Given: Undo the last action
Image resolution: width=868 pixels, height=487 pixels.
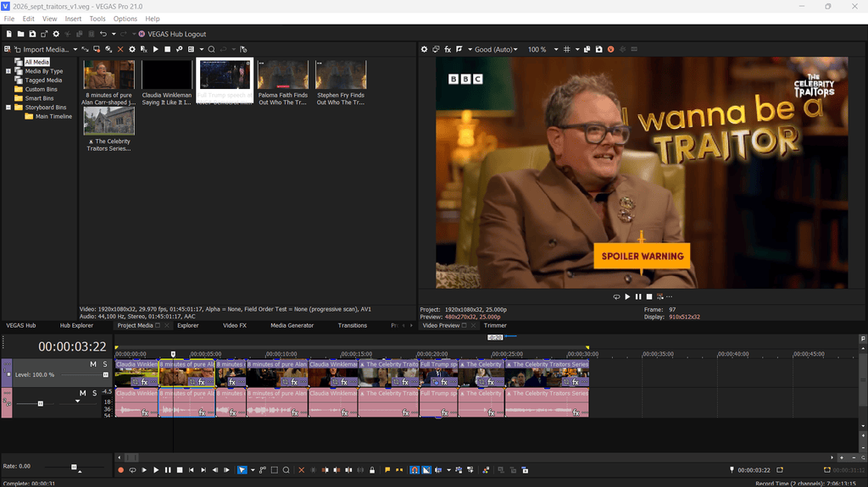Looking at the screenshot, I should (103, 34).
